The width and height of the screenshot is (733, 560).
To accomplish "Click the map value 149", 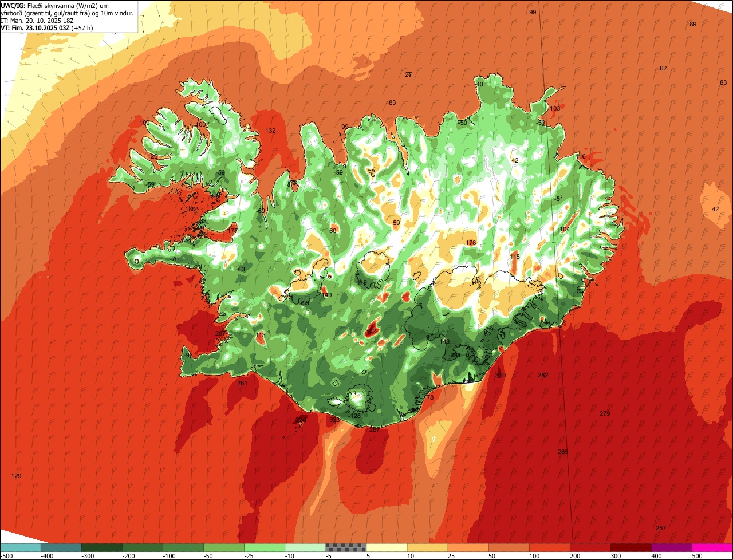I will pos(326,295).
